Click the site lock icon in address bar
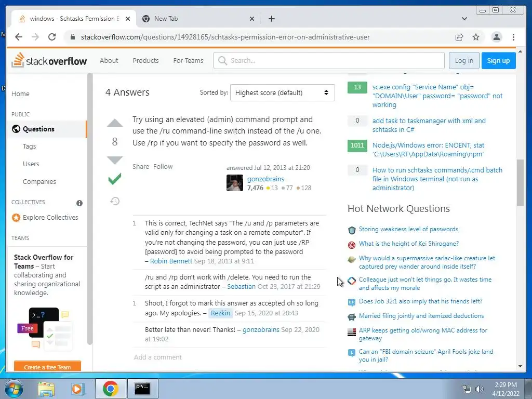This screenshot has height=399, width=532. click(72, 37)
